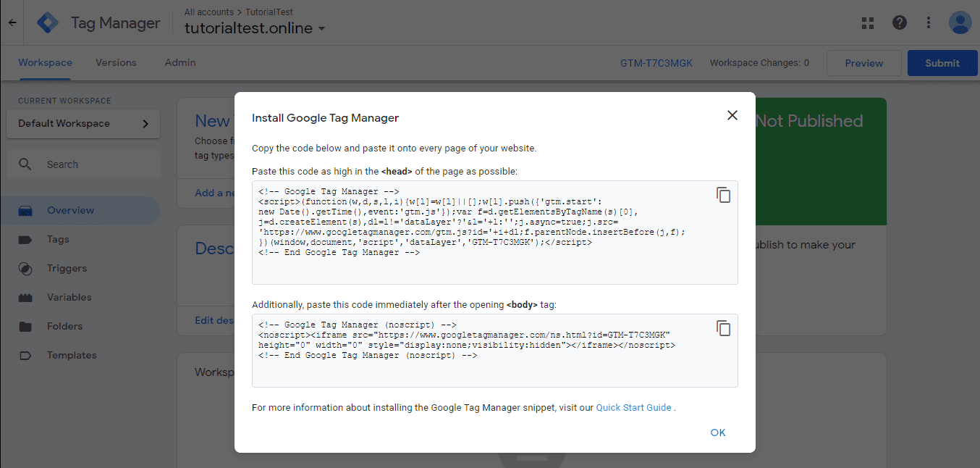Open the Variables panel
Image resolution: width=980 pixels, height=468 pixels.
[x=69, y=297]
